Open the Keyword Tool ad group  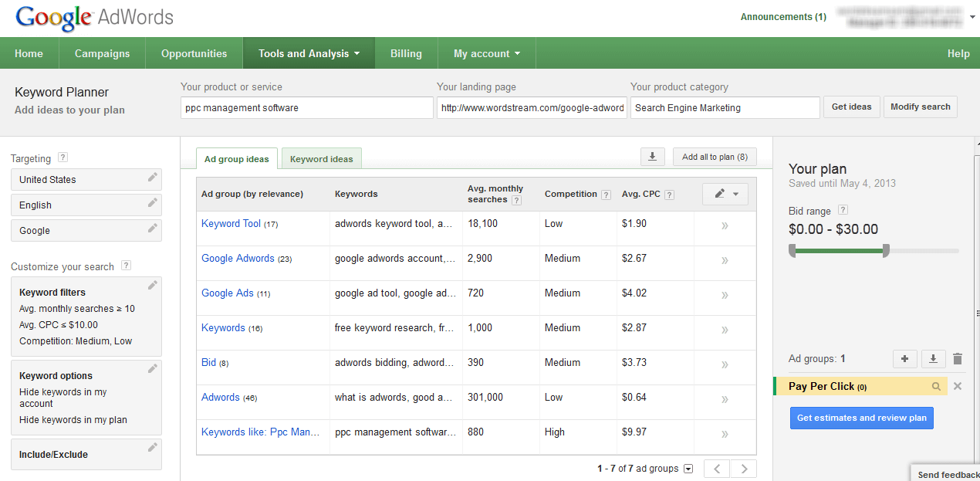(231, 223)
